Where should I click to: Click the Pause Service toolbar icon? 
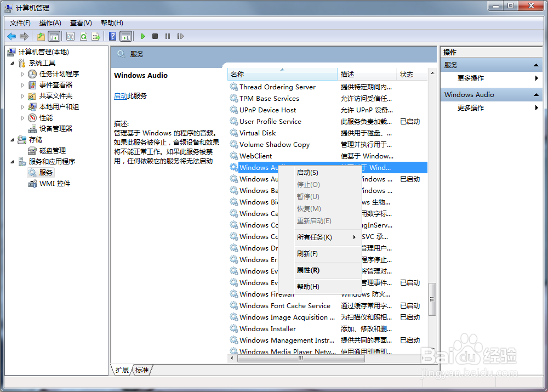[x=168, y=36]
